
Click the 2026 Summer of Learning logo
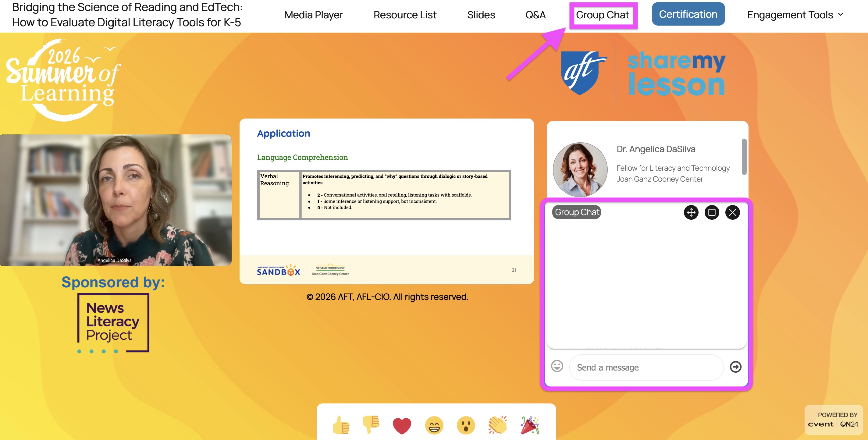(63, 80)
